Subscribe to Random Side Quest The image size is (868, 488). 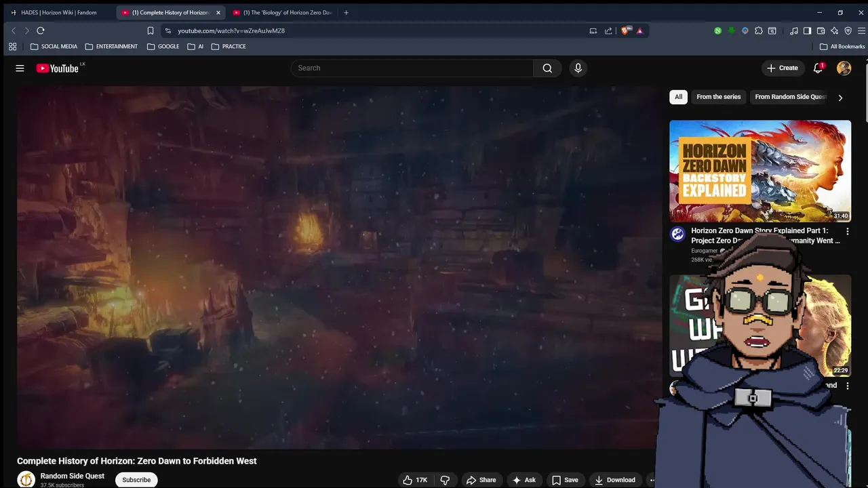coord(136,480)
